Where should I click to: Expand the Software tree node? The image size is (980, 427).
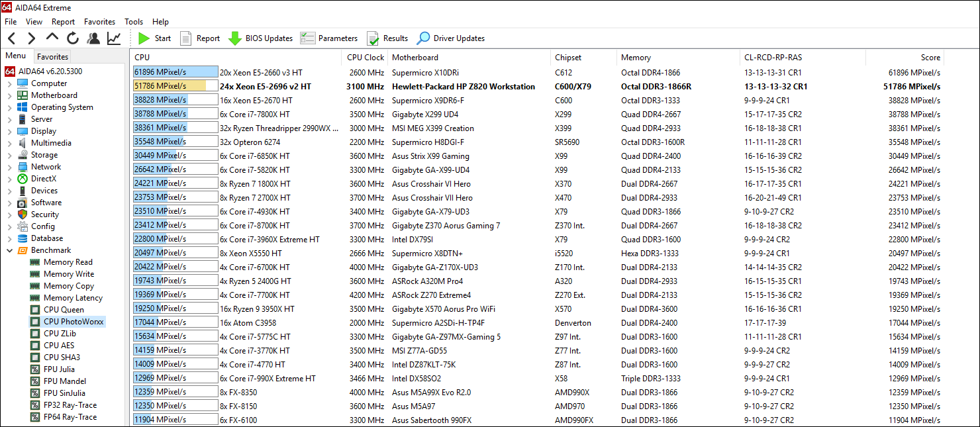pos(9,203)
